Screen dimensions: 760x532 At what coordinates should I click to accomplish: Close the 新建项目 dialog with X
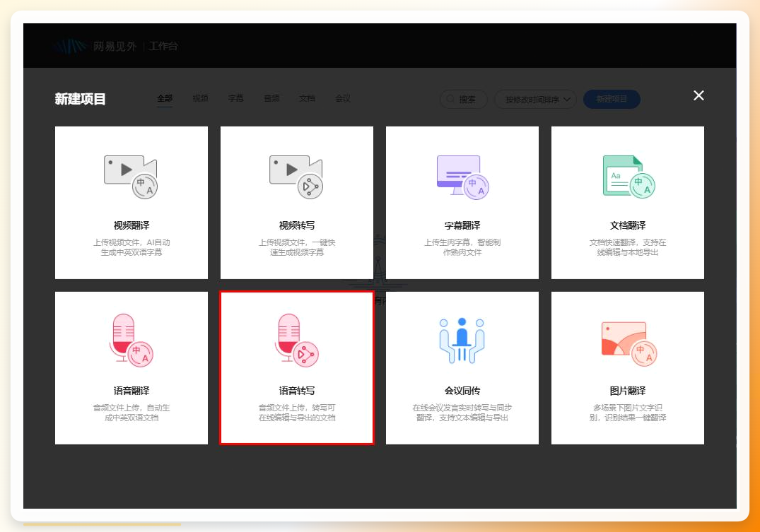[x=698, y=95]
